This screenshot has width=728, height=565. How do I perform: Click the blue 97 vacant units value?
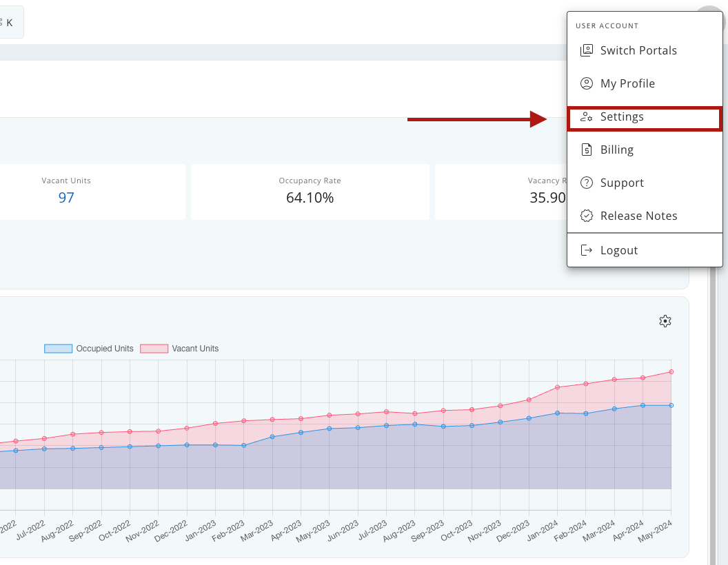coord(66,197)
